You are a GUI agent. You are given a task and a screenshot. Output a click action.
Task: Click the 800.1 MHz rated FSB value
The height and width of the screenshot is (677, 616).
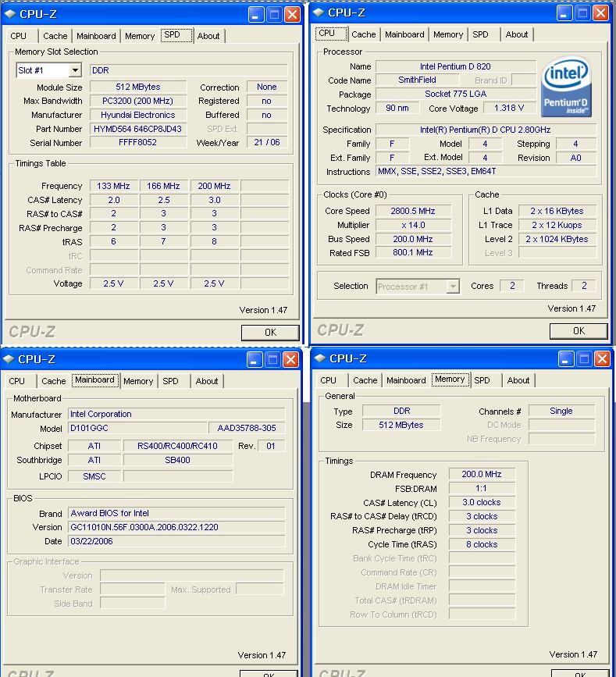click(x=413, y=252)
